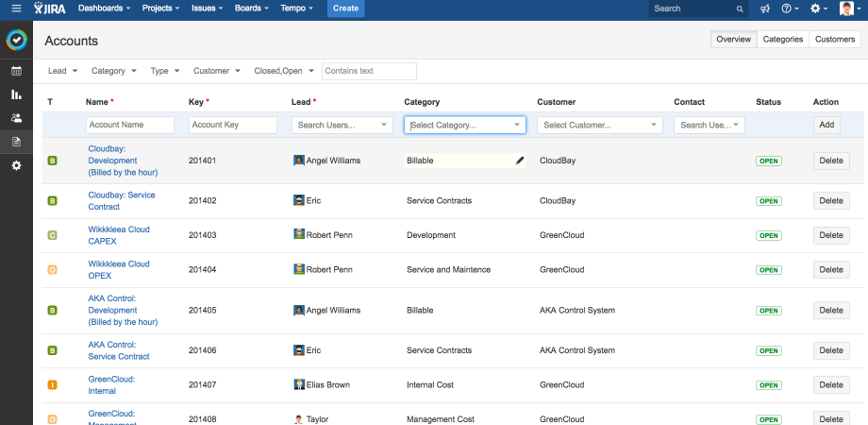Click the Account Name input field
The width and height of the screenshot is (868, 425).
click(130, 125)
